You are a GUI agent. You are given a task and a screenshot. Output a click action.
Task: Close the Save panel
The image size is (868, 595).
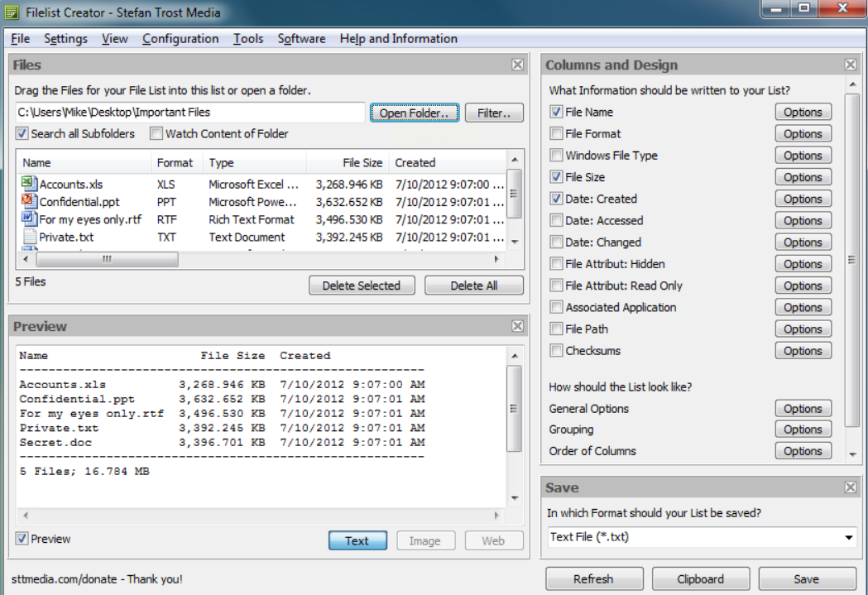pos(851,487)
